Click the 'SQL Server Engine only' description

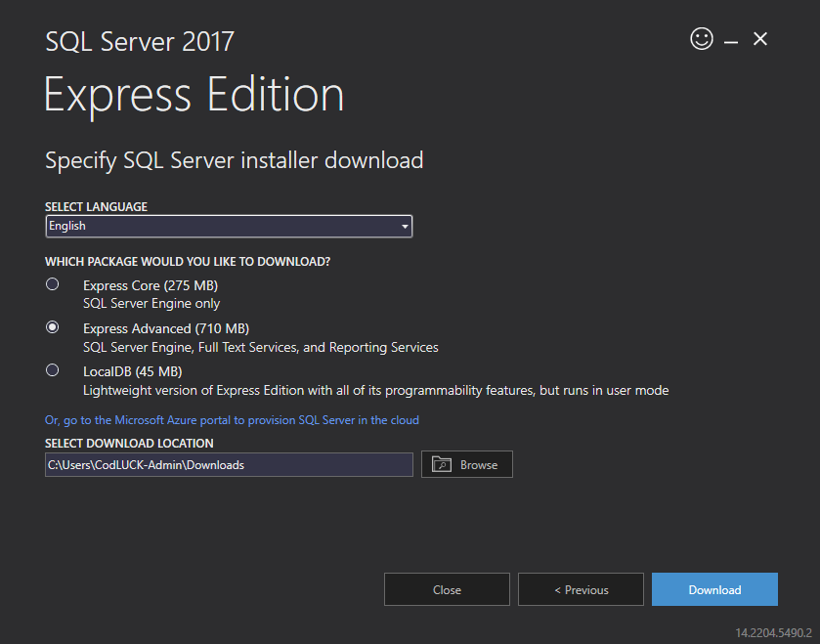click(151, 304)
